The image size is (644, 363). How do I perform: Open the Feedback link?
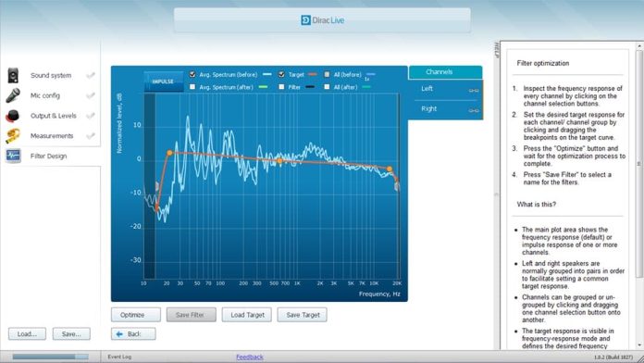coord(250,357)
